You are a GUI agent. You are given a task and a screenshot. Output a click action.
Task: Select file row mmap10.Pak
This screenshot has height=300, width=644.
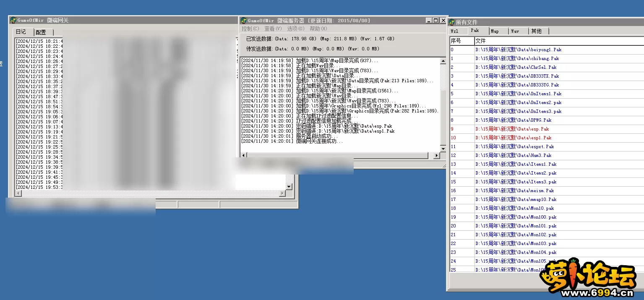[x=547, y=199]
